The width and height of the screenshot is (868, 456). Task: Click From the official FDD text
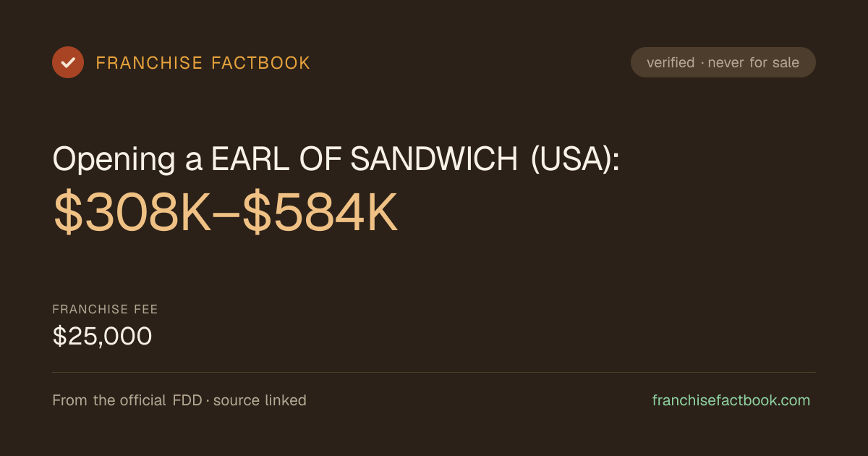pos(127,400)
